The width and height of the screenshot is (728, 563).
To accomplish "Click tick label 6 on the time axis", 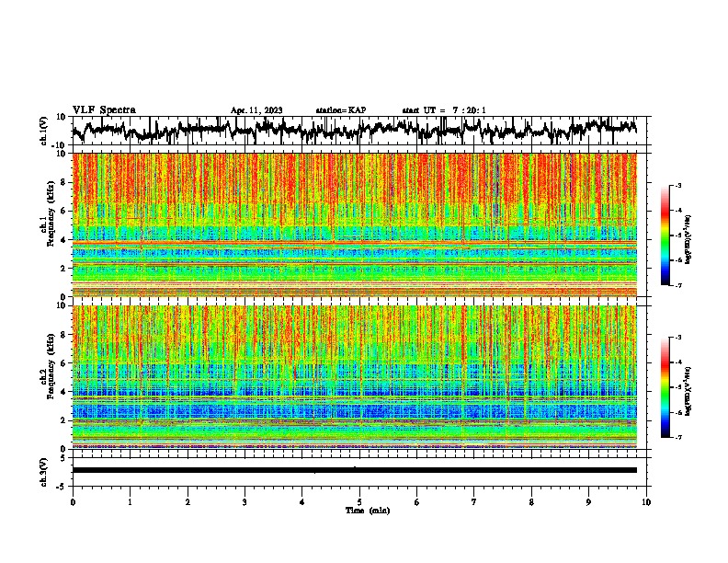I will (x=417, y=502).
